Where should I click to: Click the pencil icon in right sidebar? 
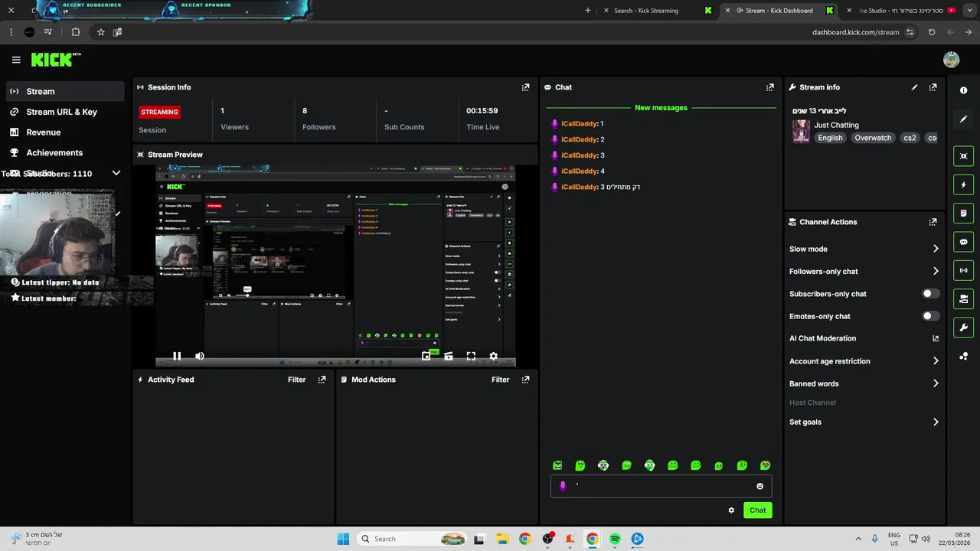tap(963, 119)
